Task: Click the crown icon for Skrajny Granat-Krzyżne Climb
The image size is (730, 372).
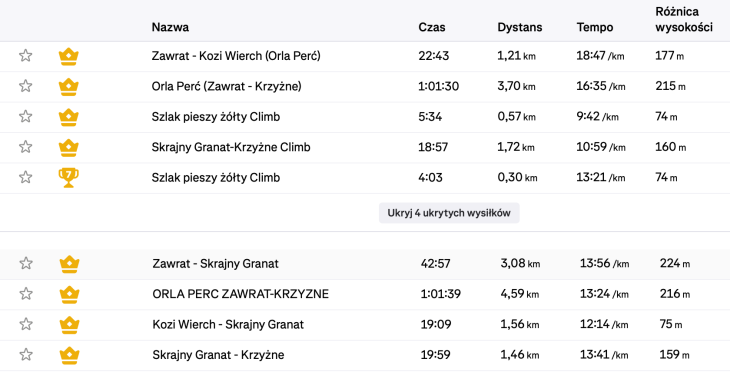Action: tap(68, 148)
